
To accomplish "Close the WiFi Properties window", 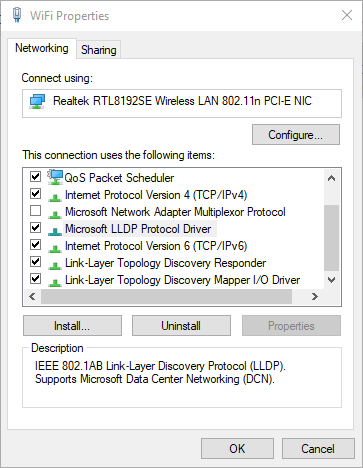I will pyautogui.click(x=347, y=15).
